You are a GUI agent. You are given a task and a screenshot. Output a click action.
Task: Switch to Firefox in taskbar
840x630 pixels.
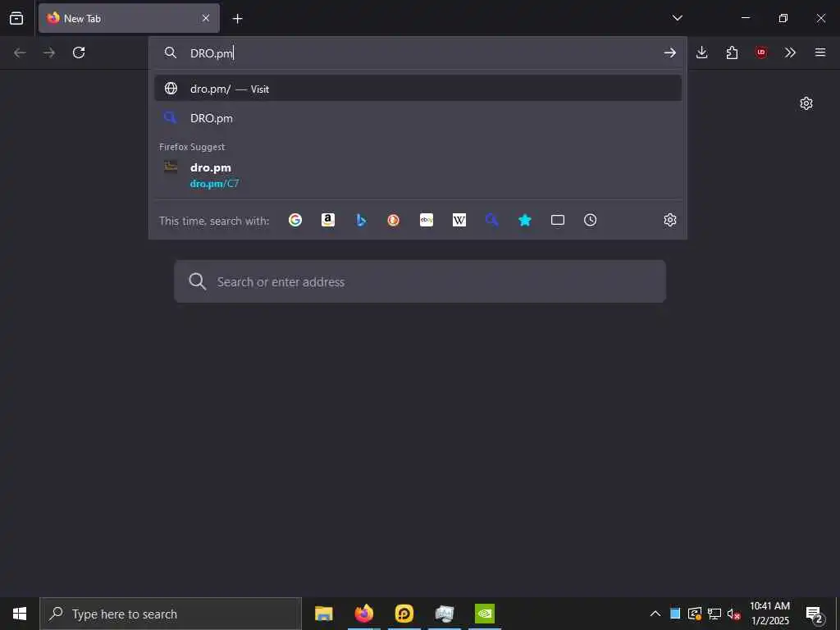[x=363, y=614]
